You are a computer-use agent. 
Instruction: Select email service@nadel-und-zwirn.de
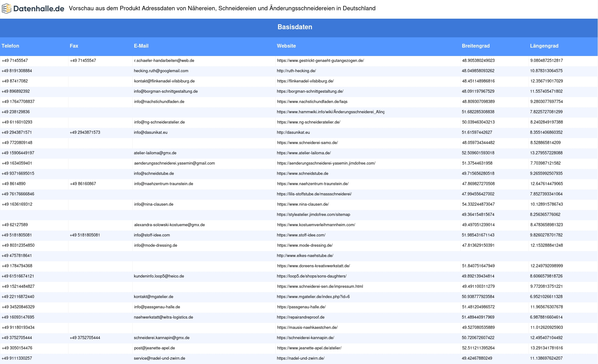tap(159, 358)
